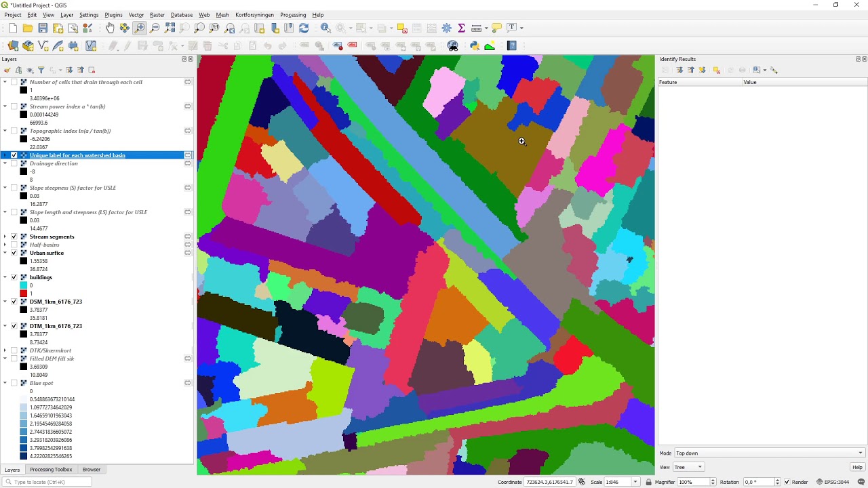Switch to the Processing Toolbox tab
This screenshot has width=868, height=488.
[51, 470]
